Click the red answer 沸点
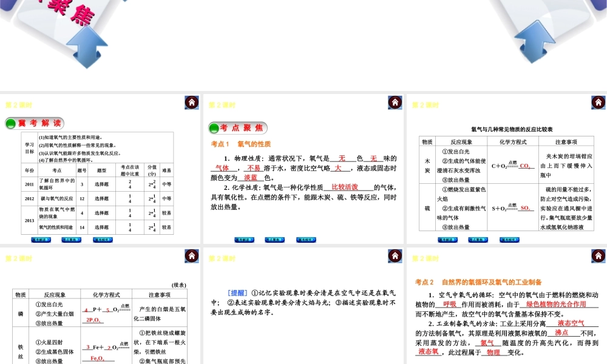Image resolution: width=607 pixels, height=364 pixels. tap(561, 332)
